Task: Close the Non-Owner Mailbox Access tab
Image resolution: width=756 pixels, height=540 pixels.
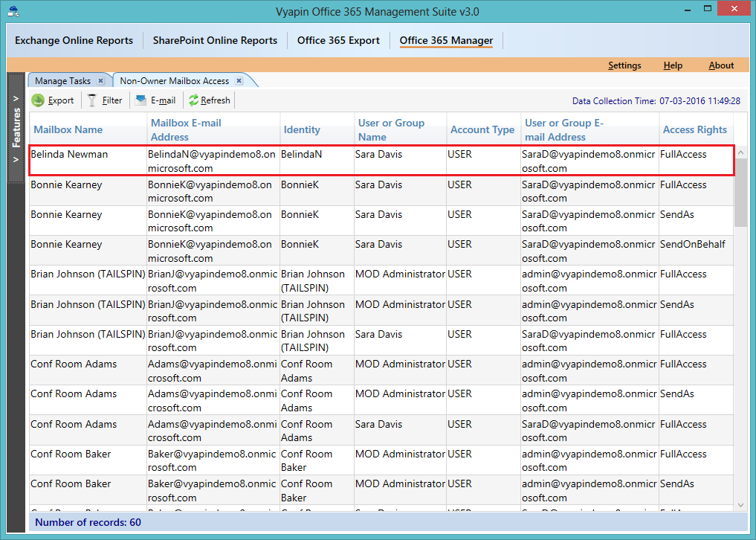Action: [239, 80]
